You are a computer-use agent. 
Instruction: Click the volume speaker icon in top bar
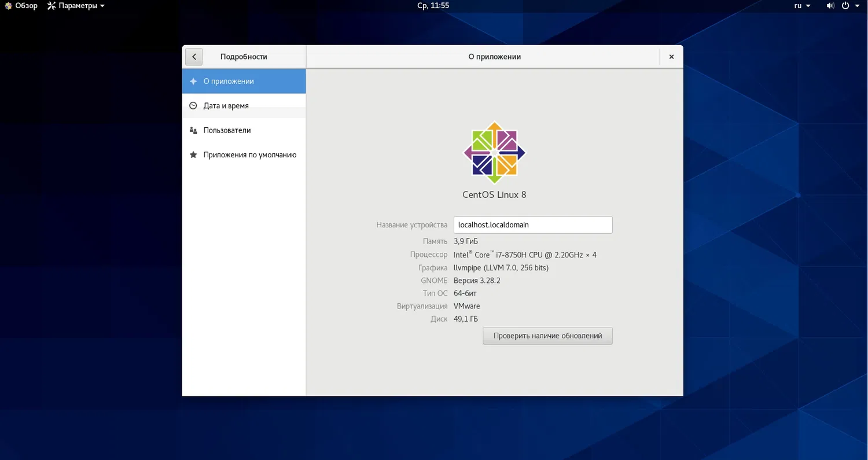pyautogui.click(x=830, y=6)
